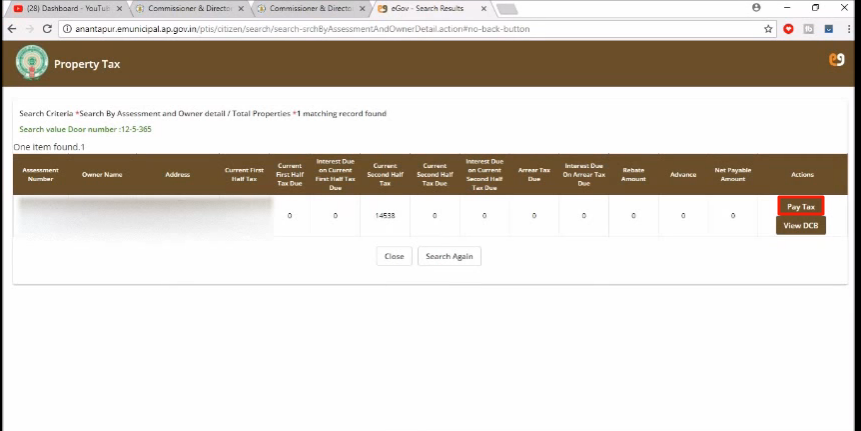Click the Interest Due On Arrear Tax header
Screen dimensions: 861x431
[584, 175]
